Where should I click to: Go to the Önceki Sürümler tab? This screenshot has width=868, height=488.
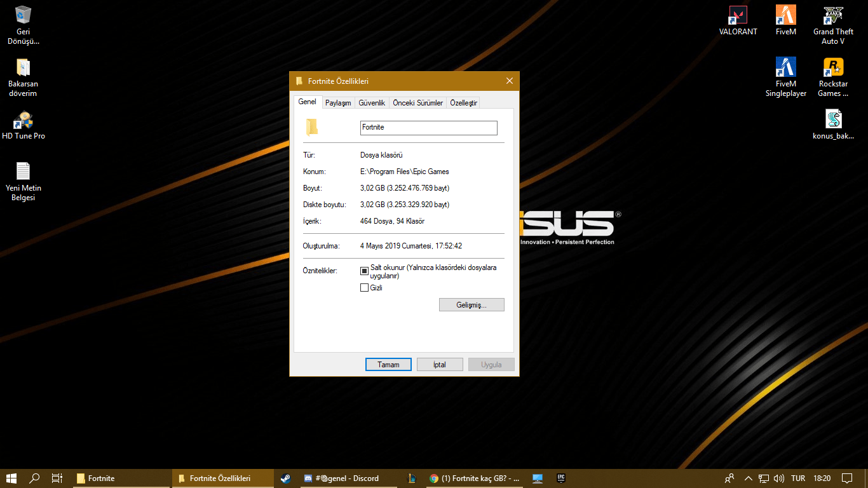click(x=418, y=103)
